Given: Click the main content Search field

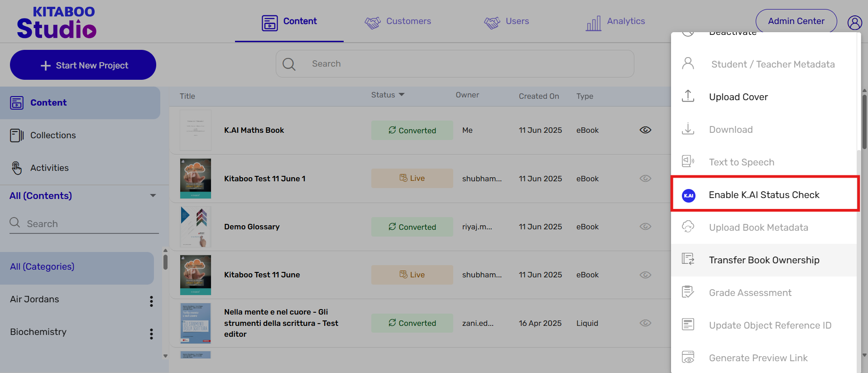Looking at the screenshot, I should 455,64.
